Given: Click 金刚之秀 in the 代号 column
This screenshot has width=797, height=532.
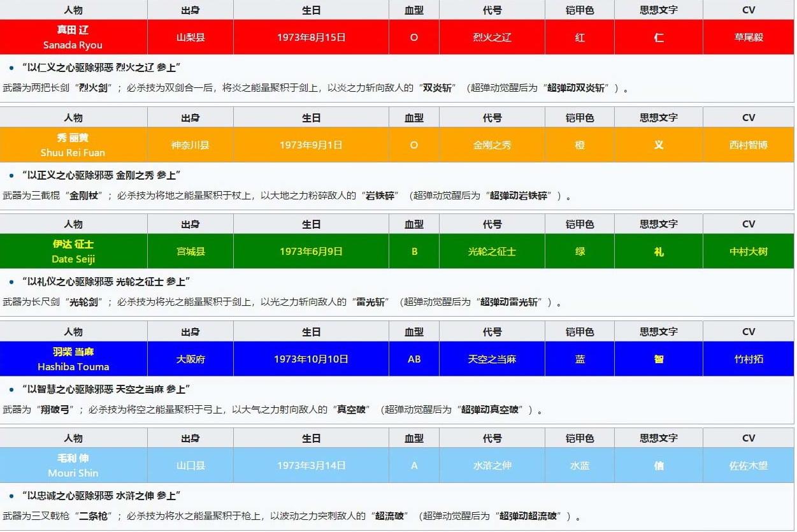Looking at the screenshot, I should [492, 145].
